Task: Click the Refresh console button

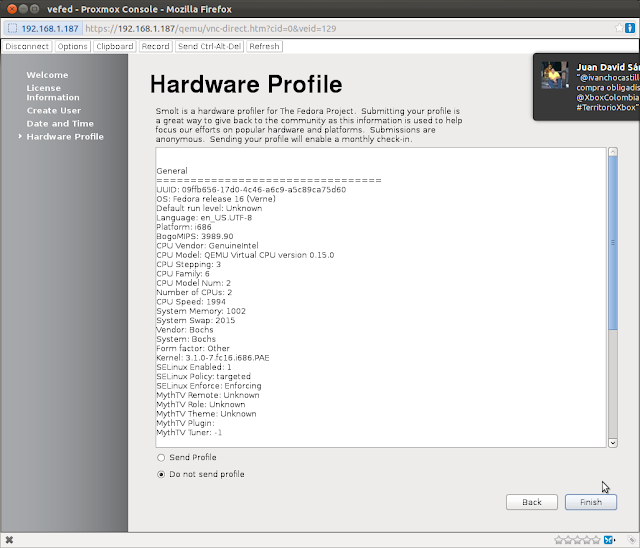Action: (264, 46)
